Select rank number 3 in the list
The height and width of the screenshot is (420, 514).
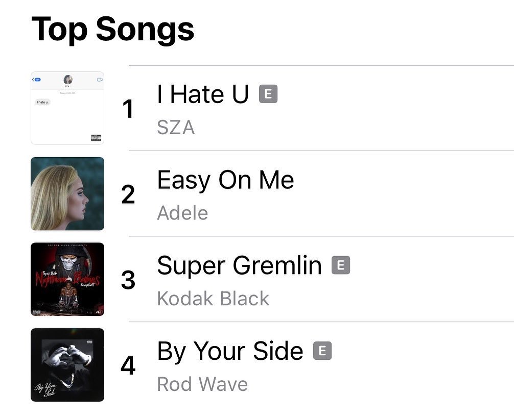tap(128, 280)
